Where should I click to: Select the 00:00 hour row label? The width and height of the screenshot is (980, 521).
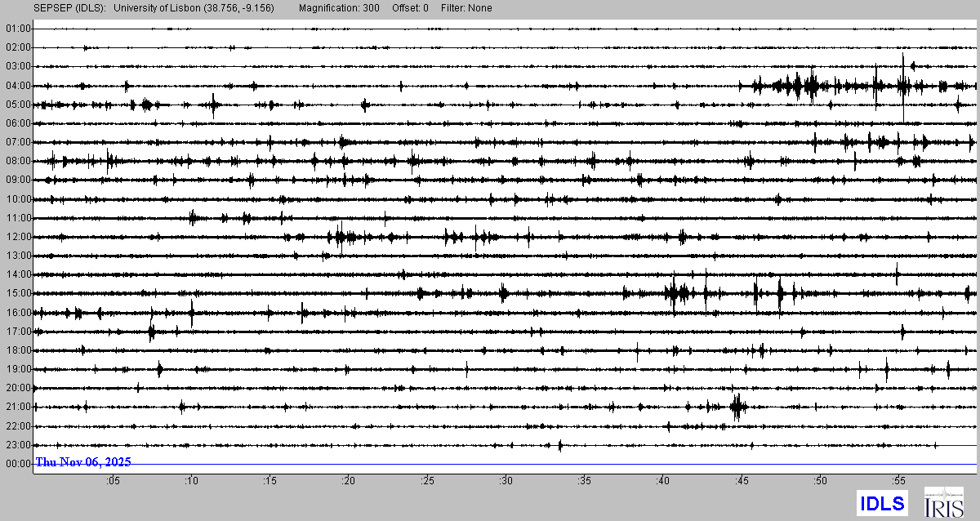[x=17, y=464]
